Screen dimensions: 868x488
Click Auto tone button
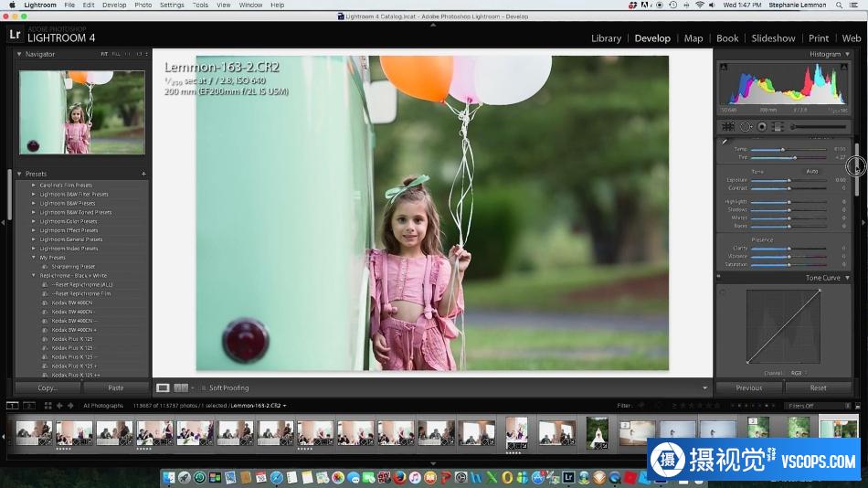click(x=811, y=171)
